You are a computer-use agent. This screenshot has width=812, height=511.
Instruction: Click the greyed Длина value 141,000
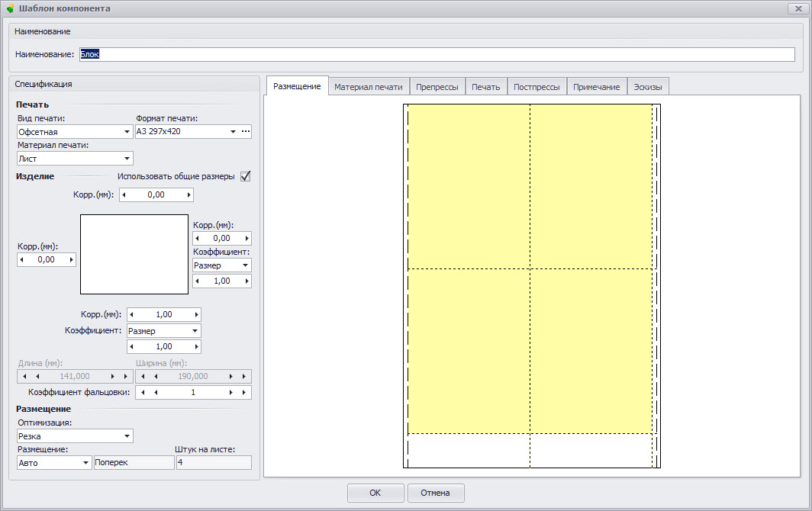tap(75, 377)
